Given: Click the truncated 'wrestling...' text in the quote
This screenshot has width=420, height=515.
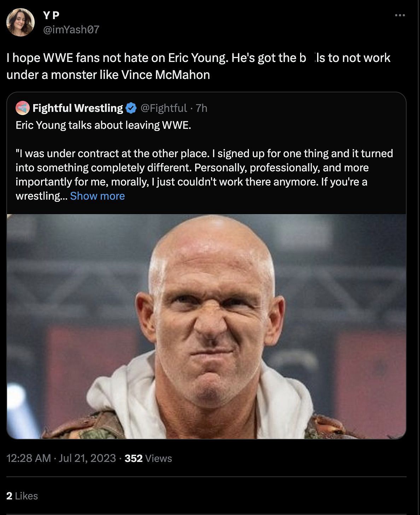Looking at the screenshot, I should click(40, 196).
